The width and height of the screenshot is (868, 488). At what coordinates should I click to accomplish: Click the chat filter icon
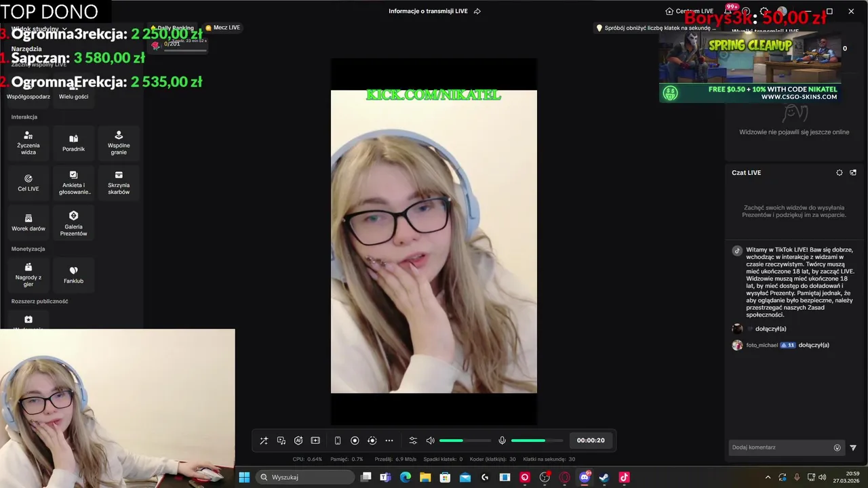pos(853,448)
